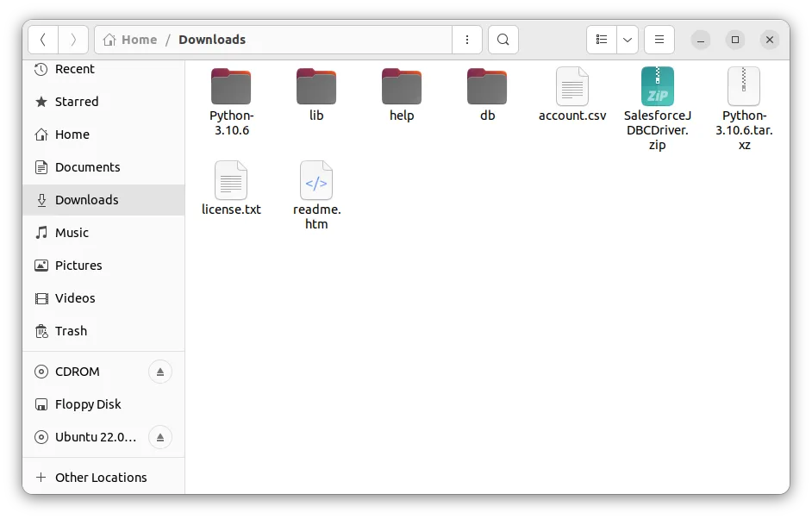812x519 pixels.
Task: Activate the search magnifier icon
Action: tap(503, 39)
